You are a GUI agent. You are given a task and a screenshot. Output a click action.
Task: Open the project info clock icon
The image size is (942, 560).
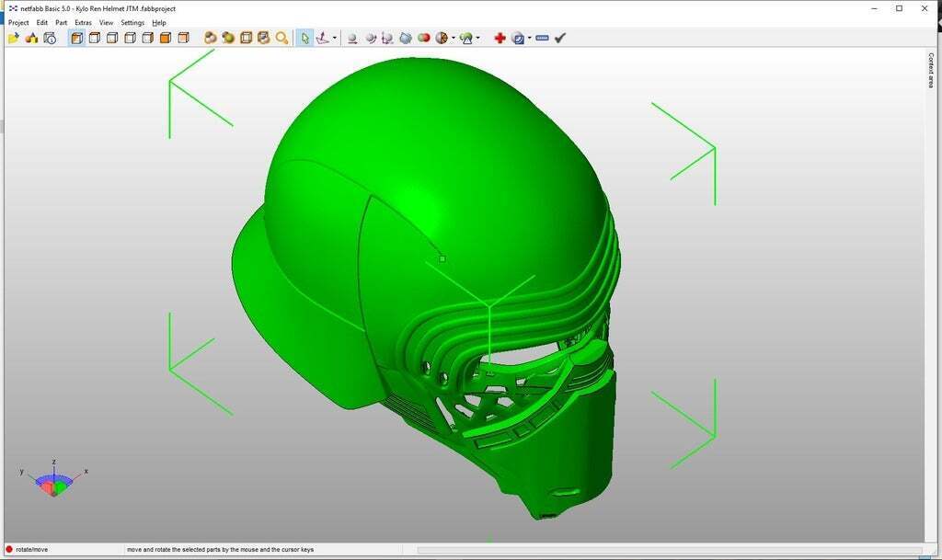(x=50, y=38)
